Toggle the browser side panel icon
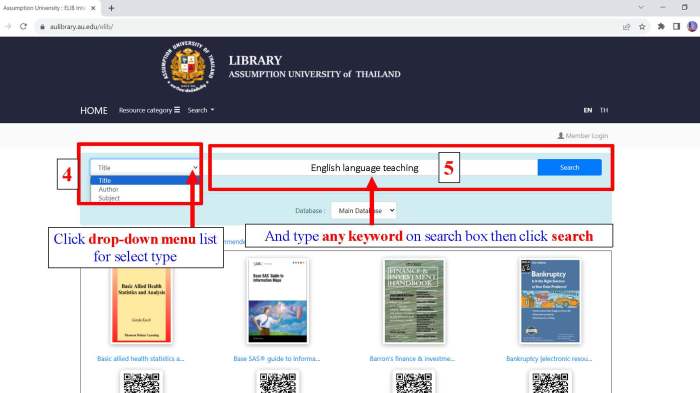The height and width of the screenshot is (393, 700). click(676, 27)
